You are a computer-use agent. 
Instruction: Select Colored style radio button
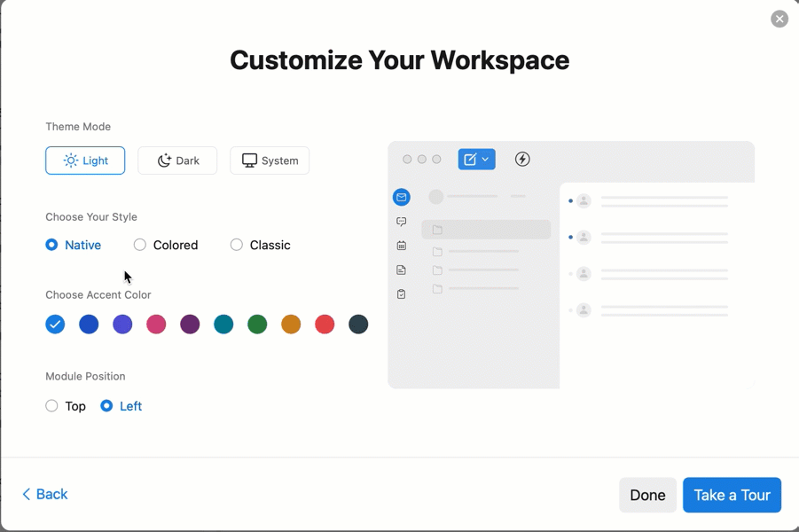139,245
